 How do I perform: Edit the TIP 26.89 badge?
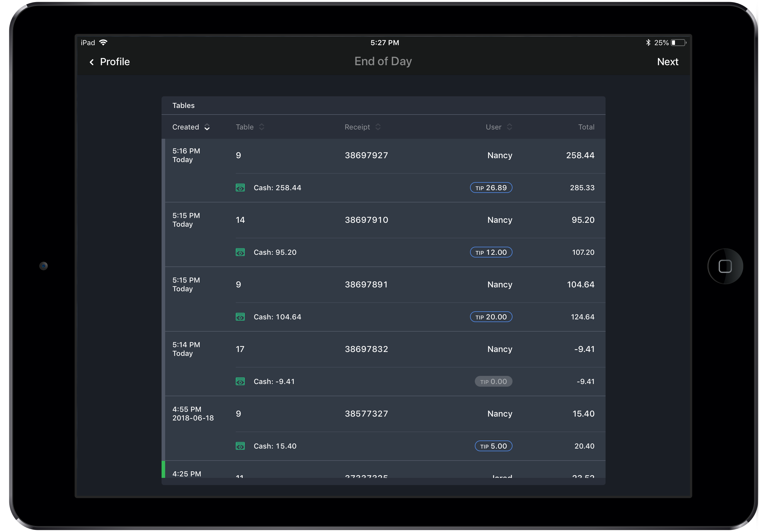[x=491, y=188]
